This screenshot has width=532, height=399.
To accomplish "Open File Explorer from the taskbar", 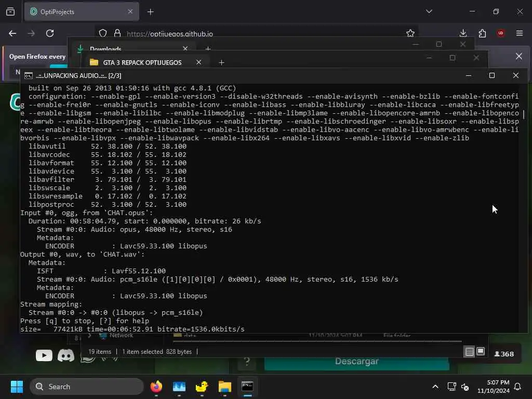I will [x=224, y=387].
